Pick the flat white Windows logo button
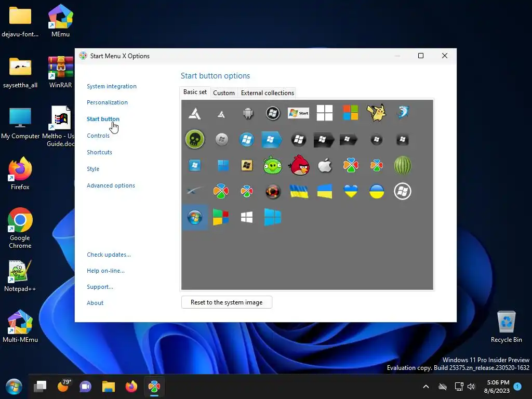 [247, 218]
